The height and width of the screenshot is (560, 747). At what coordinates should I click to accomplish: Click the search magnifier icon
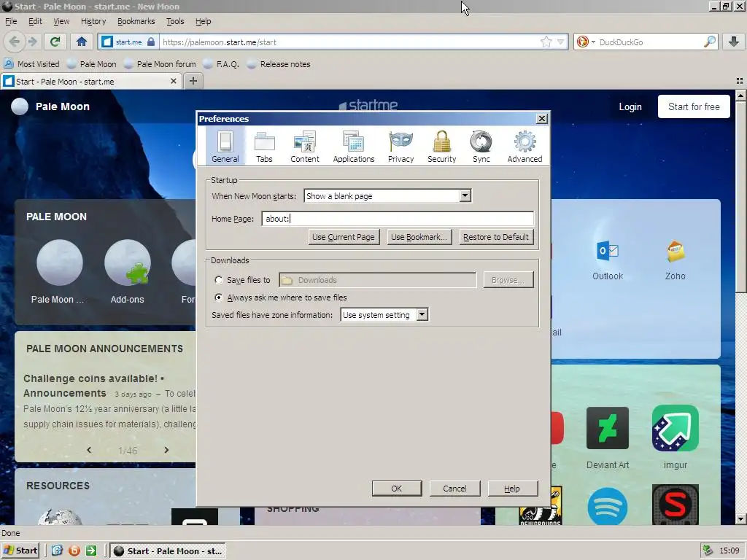(710, 42)
